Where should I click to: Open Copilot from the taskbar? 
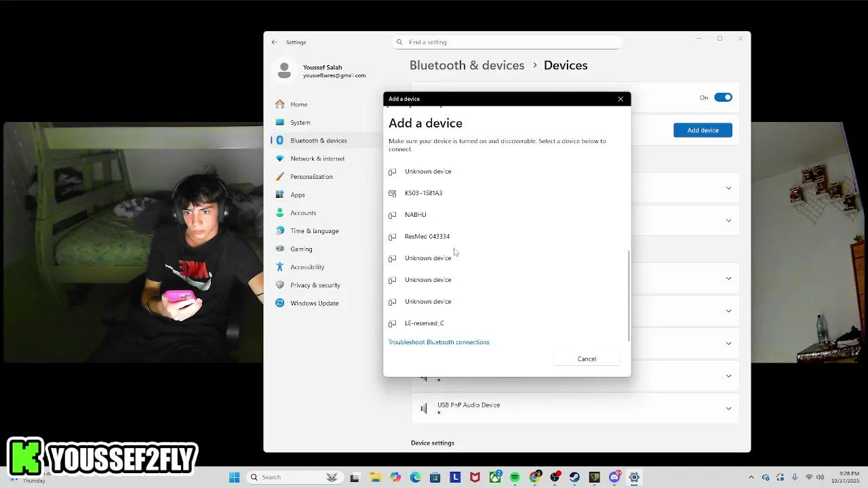pos(395,477)
